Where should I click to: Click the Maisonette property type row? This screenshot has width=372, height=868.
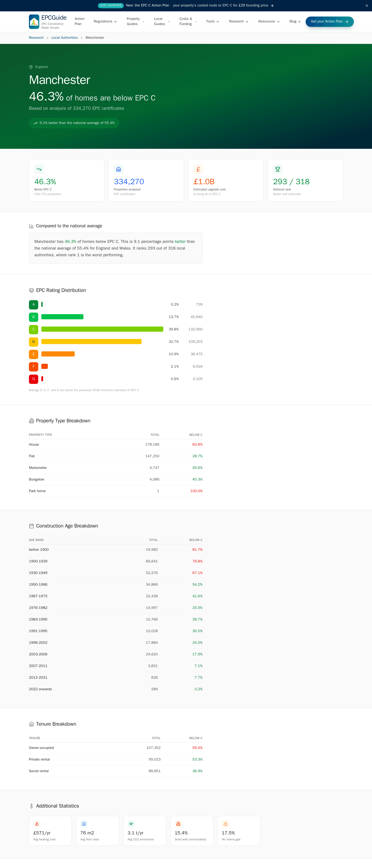point(116,468)
